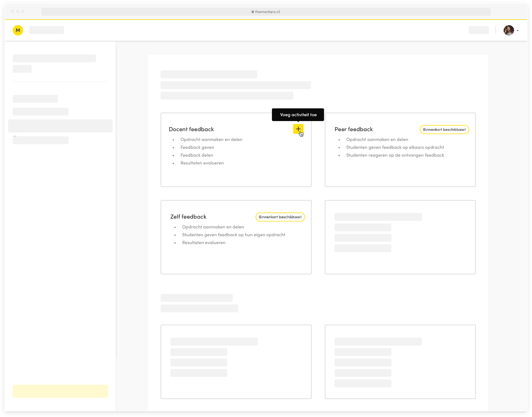Click 'Resultaten evalueren' under Zelf feedback
532x417 pixels.
pos(204,243)
